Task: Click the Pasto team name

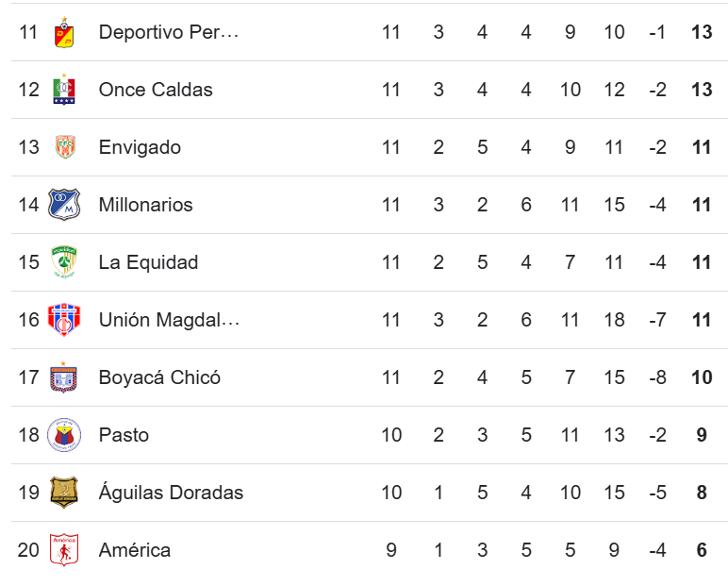Action: pos(124,435)
